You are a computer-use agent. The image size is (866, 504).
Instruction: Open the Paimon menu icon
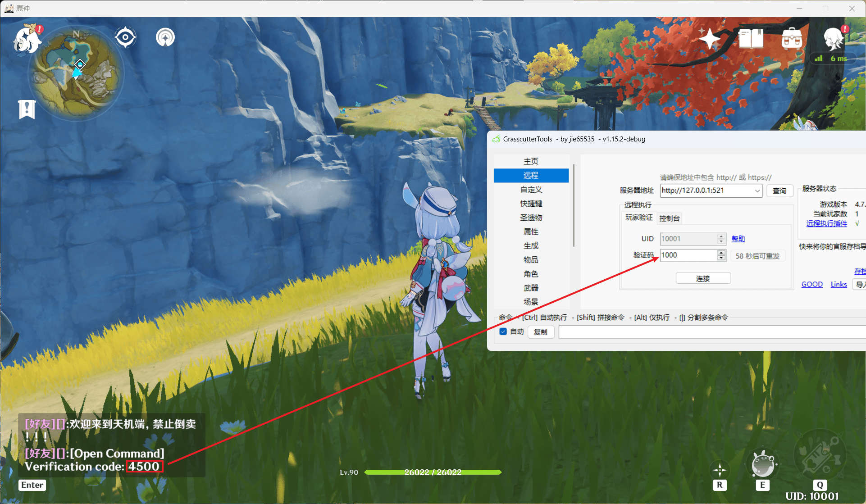pos(27,40)
